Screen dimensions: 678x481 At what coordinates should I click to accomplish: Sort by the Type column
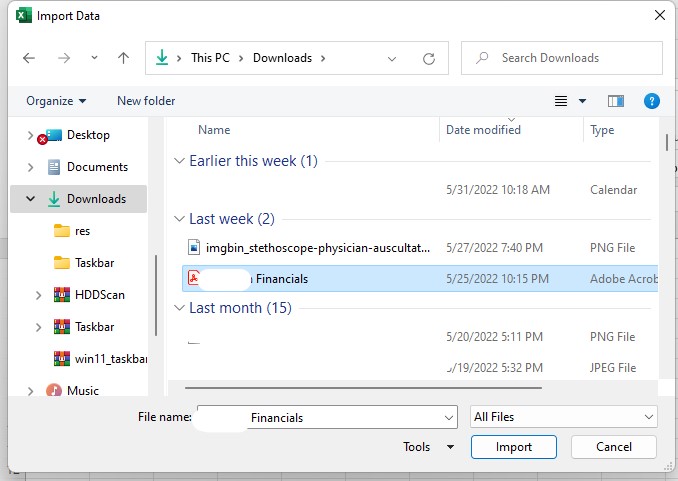(602, 130)
